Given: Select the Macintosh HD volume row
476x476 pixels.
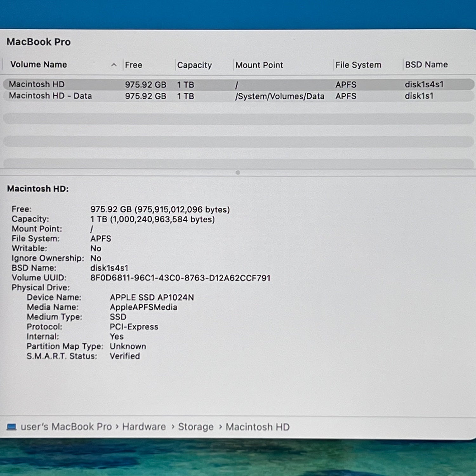Looking at the screenshot, I should tap(37, 84).
